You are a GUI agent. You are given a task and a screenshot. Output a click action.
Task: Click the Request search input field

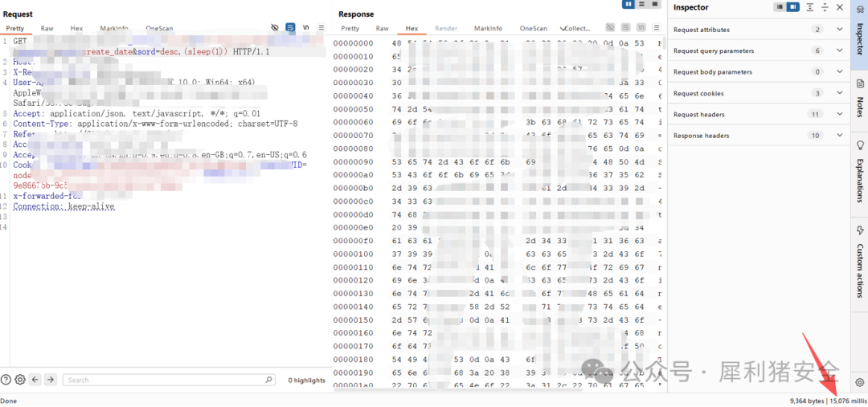pos(169,380)
